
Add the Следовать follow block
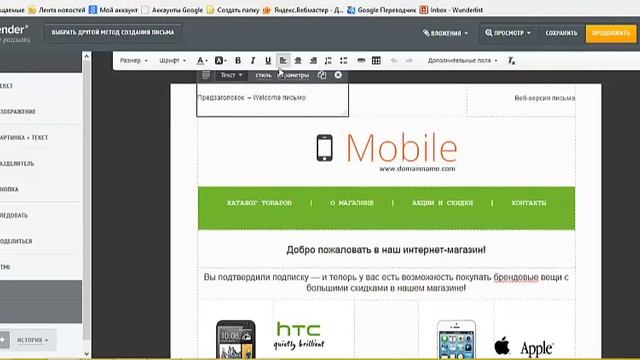tap(41, 215)
